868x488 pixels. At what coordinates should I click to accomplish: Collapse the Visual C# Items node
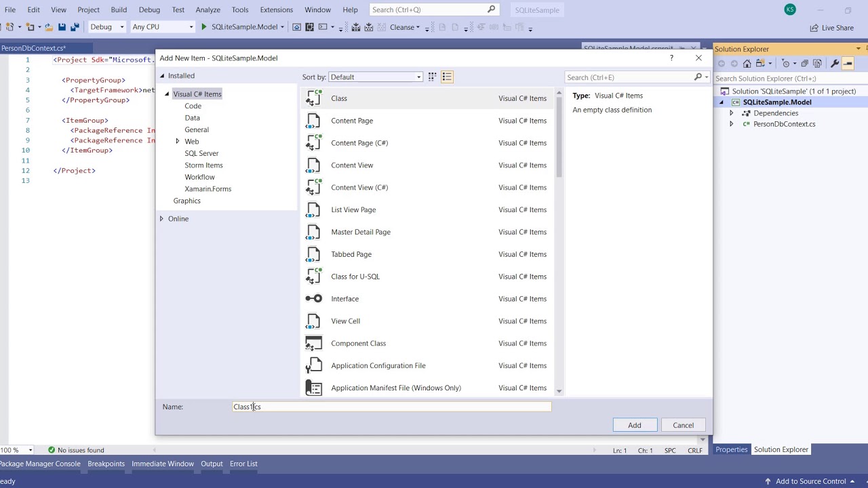[167, 94]
